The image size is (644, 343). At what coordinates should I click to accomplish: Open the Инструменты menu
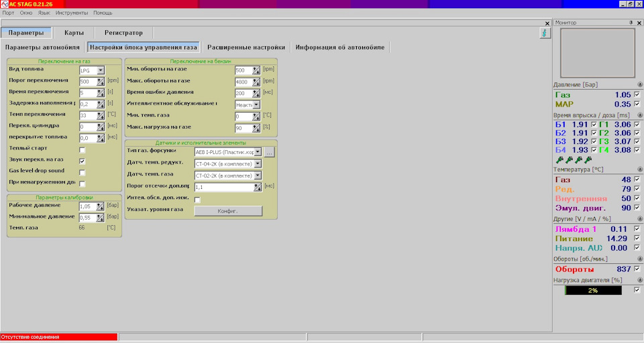click(x=72, y=13)
